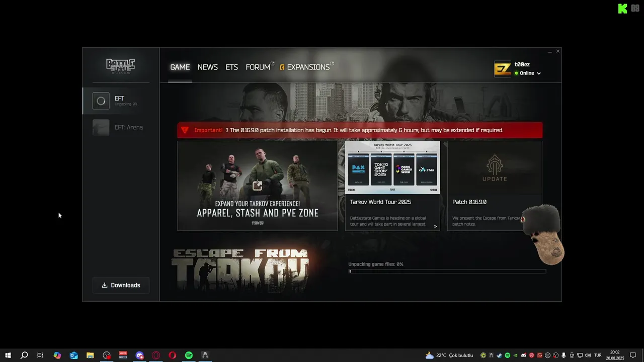Select EFT: Arena in the sidebar

[x=121, y=128]
